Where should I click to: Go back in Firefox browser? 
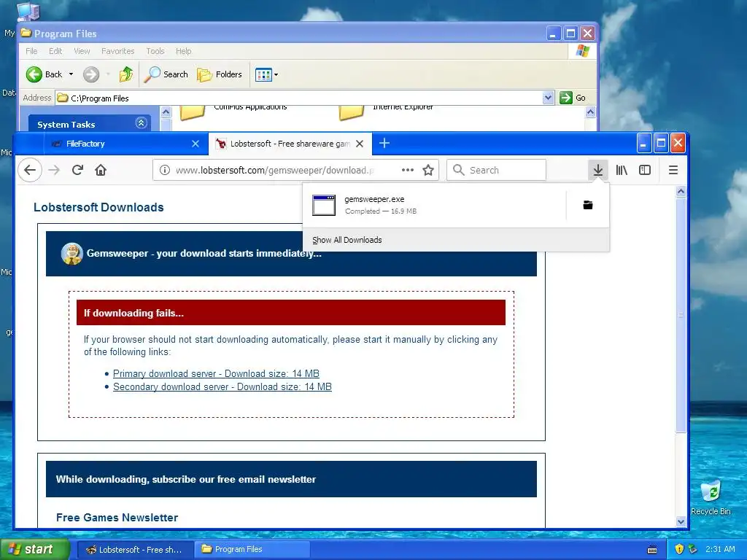[30, 170]
